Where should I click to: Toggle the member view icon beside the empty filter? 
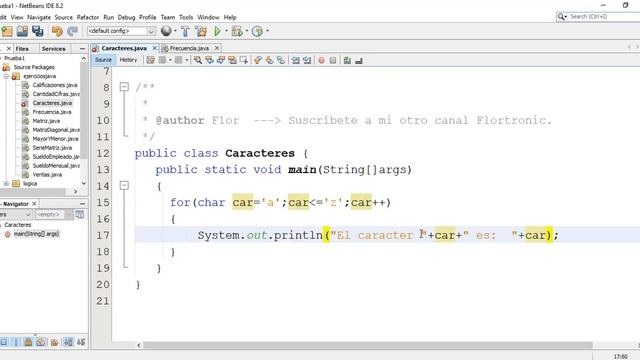pos(80,214)
